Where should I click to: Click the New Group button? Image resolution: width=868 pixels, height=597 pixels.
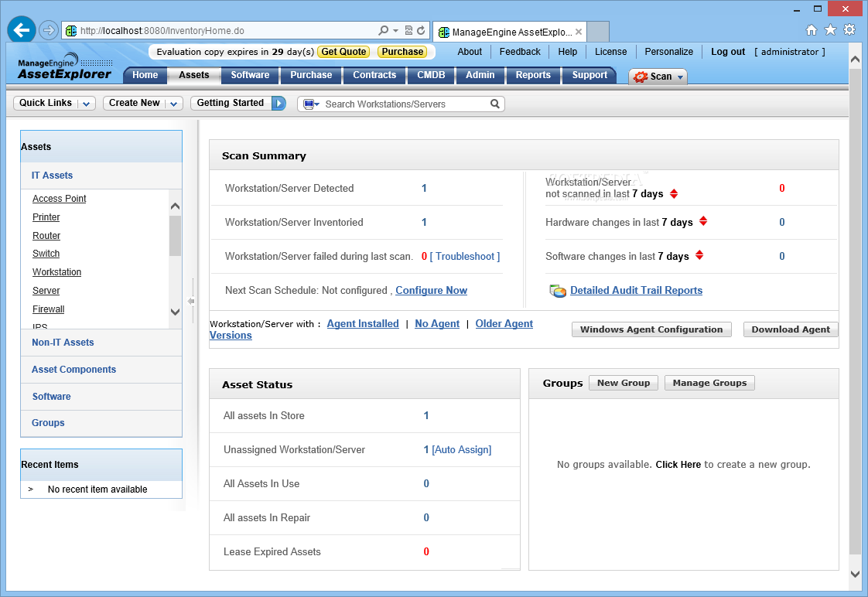pos(624,383)
